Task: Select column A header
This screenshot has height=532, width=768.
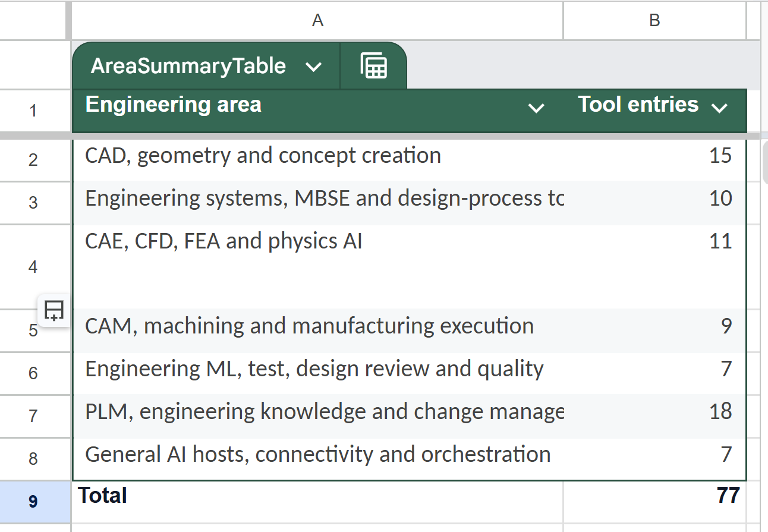Action: pyautogui.click(x=317, y=21)
